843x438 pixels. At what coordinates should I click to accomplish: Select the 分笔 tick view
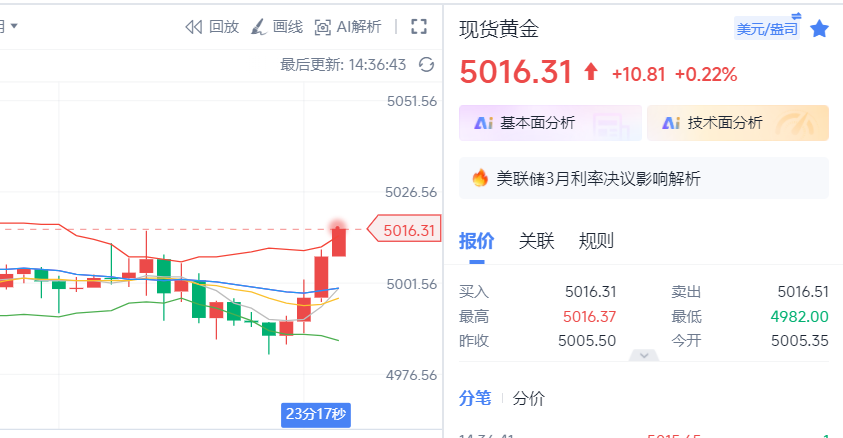475,398
